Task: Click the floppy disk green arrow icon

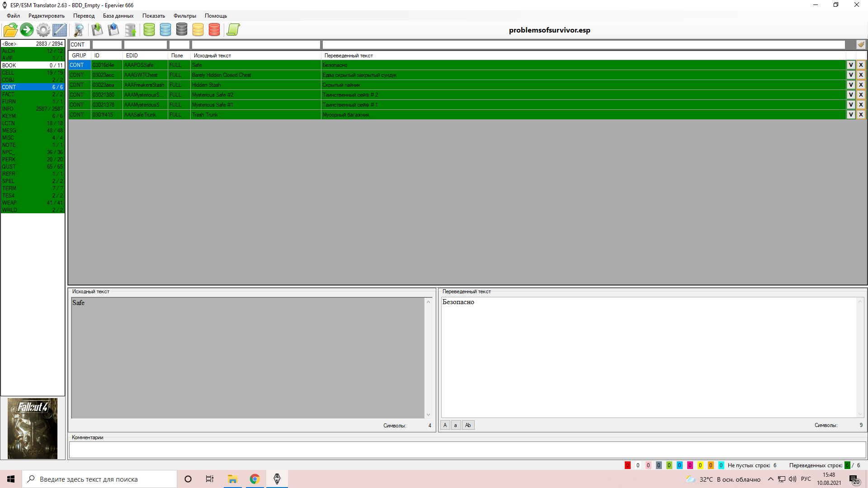Action: point(97,30)
